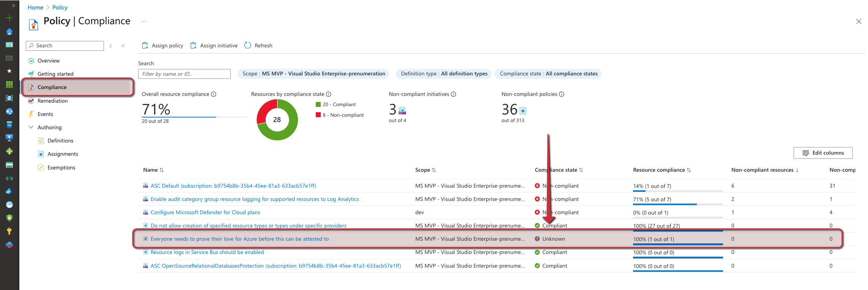This screenshot has height=290, width=868.
Task: Open the yellow key Subscriptions icon
Action: point(9,231)
